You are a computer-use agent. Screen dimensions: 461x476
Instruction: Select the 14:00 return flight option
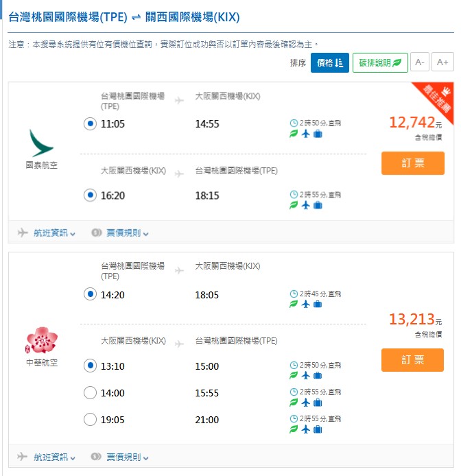pos(90,393)
